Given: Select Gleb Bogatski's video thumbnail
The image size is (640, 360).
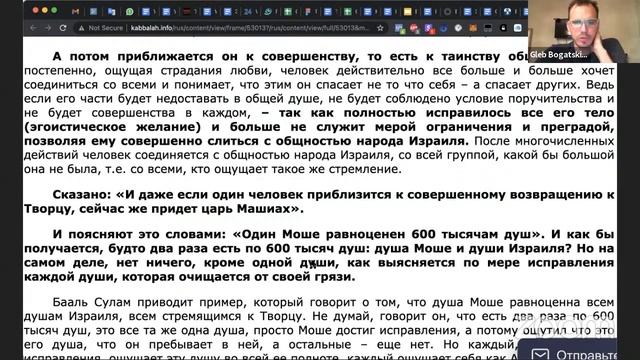Looking at the screenshot, I should point(584,31).
